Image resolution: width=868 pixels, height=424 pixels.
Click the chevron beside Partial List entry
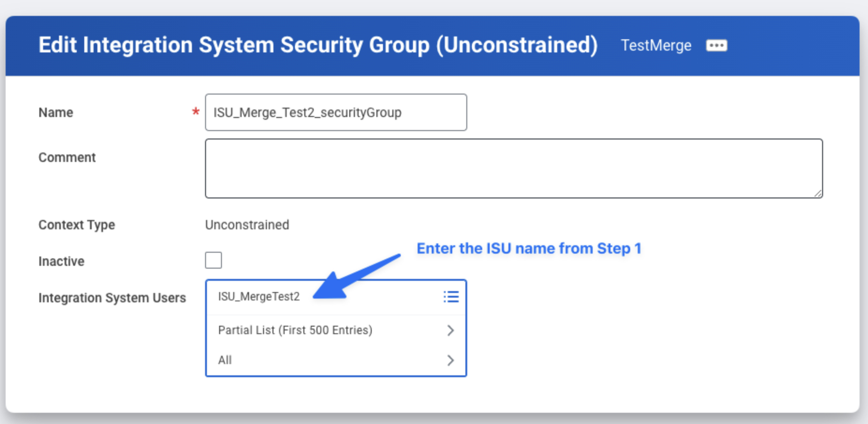click(450, 330)
